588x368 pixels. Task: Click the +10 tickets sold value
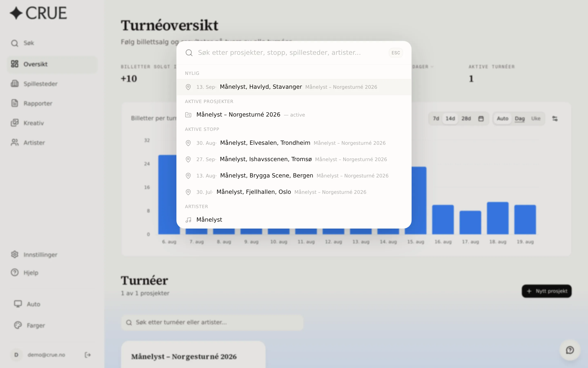[129, 79]
